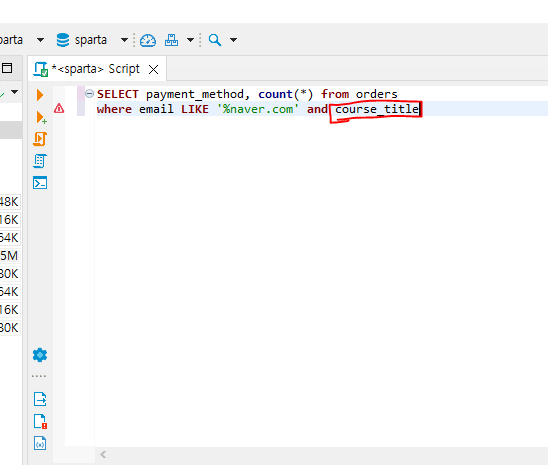Click the four dots overflow in side toolbar
This screenshot has height=465, width=548.
click(x=39, y=376)
